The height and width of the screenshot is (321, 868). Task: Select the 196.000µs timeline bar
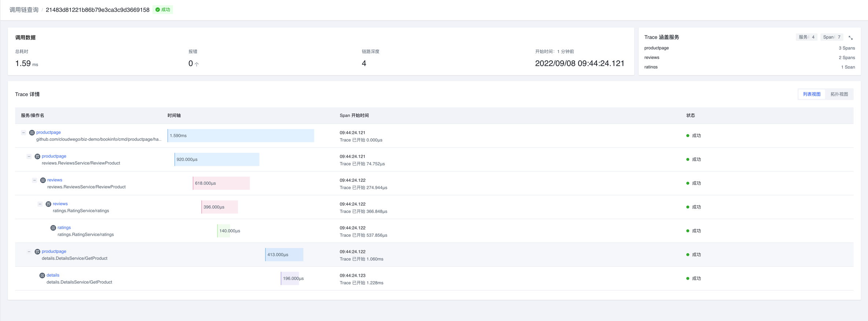290,278
